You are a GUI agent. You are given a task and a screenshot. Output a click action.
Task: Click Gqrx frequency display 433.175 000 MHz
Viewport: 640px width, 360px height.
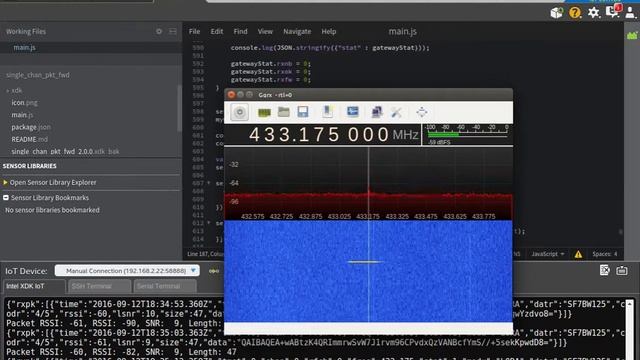(333, 135)
